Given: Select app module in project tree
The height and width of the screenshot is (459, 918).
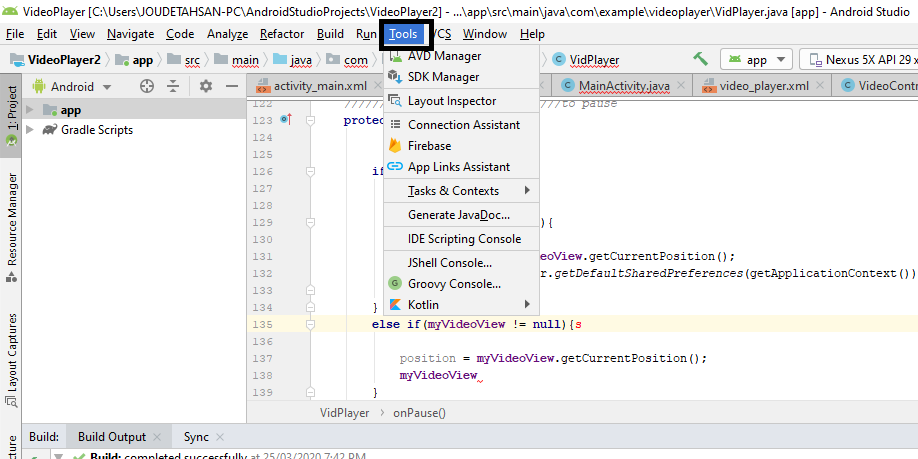Looking at the screenshot, I should (71, 110).
